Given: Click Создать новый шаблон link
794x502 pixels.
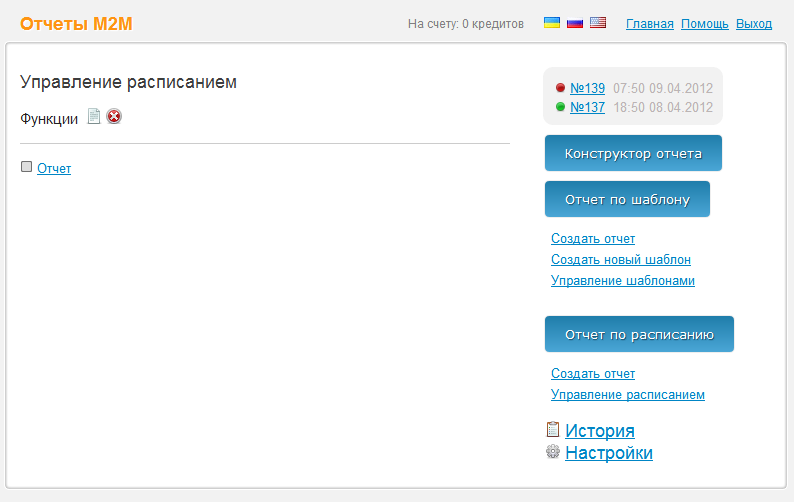Looking at the screenshot, I should click(x=620, y=260).
